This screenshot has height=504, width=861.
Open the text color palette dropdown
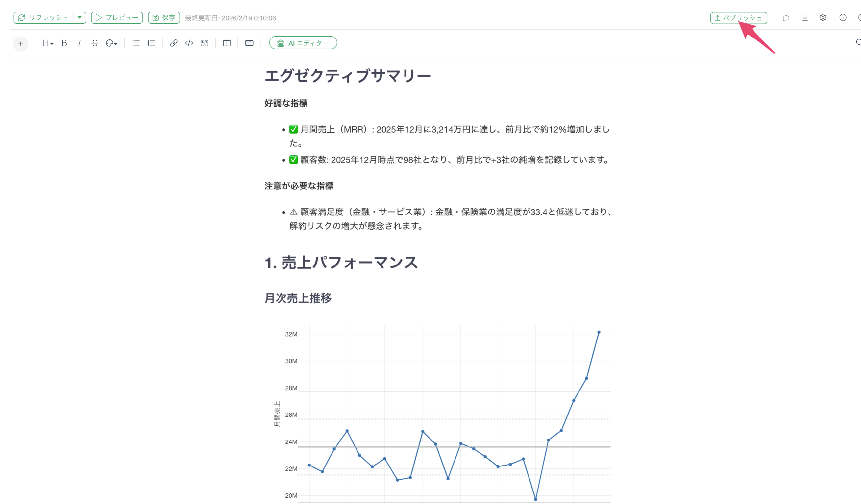point(111,43)
